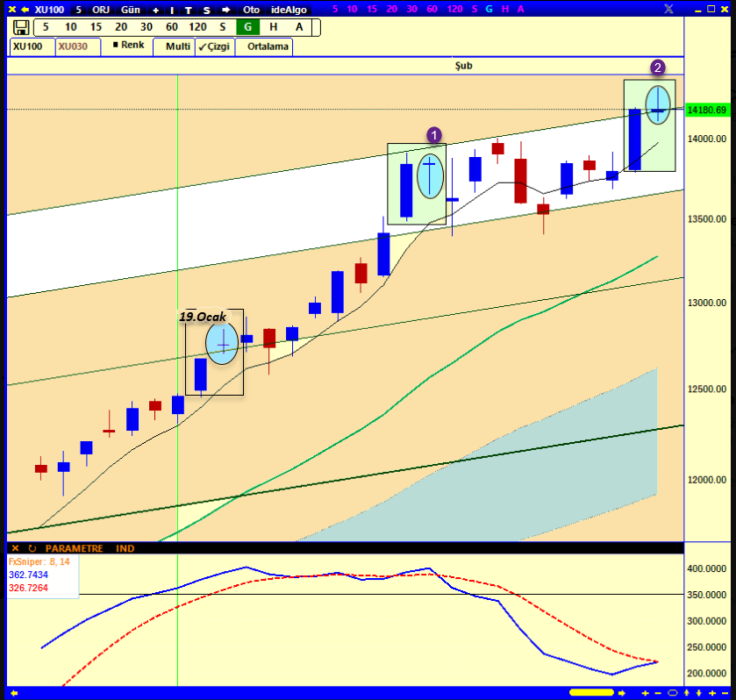The image size is (736, 700).
Task: Choose 20 in the white period selector
Action: coord(121,27)
